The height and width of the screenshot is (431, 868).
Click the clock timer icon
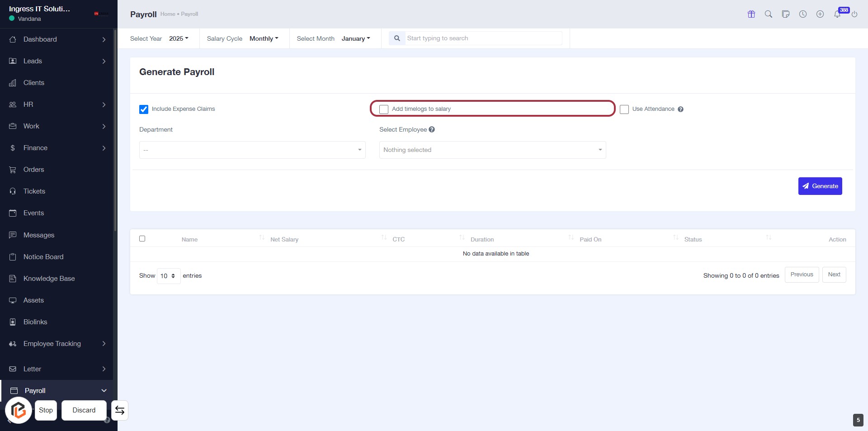point(803,14)
